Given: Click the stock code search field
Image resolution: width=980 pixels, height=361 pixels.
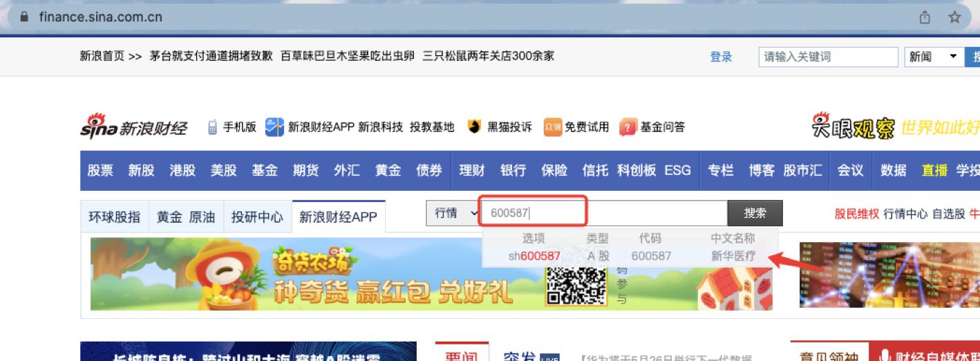Looking at the screenshot, I should pos(605,213).
